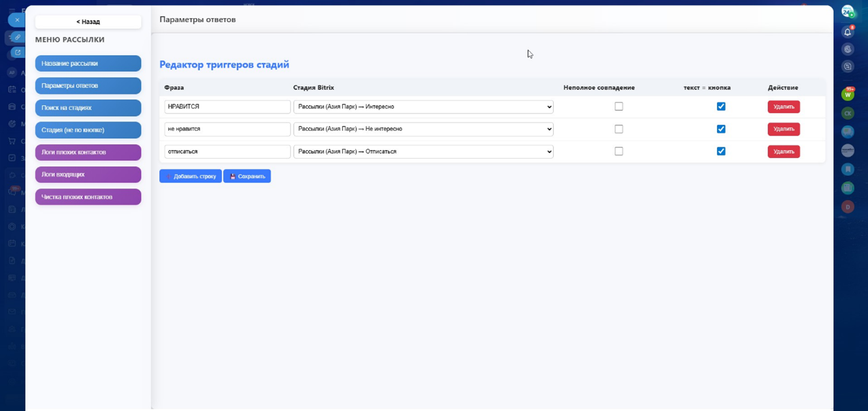The width and height of the screenshot is (868, 411).
Task: Click Добавить строку button
Action: [191, 176]
